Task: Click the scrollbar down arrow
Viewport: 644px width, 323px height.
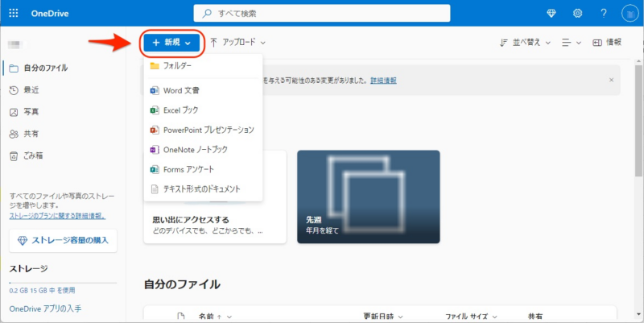Action: click(x=638, y=315)
